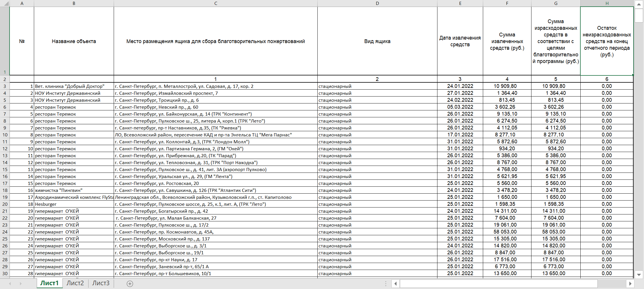The height and width of the screenshot is (289, 644).
Task: Click horizontal scrollbar left arrow
Action: coord(395,284)
